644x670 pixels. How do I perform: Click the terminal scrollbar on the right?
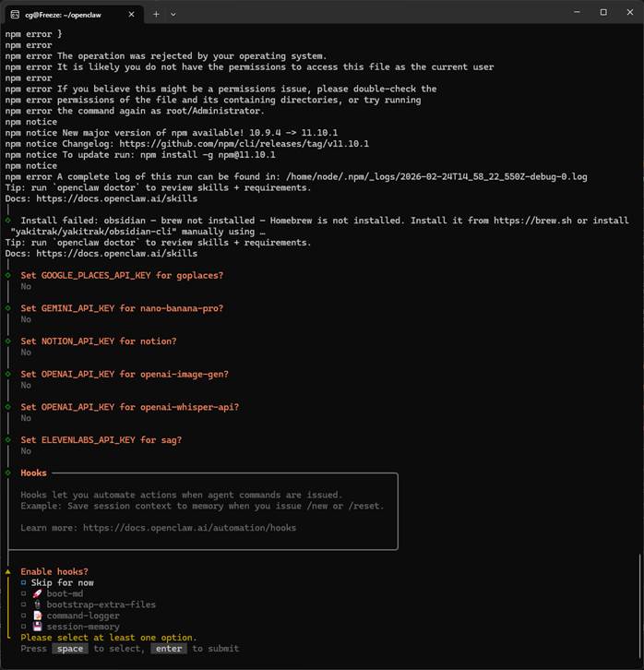click(638, 600)
